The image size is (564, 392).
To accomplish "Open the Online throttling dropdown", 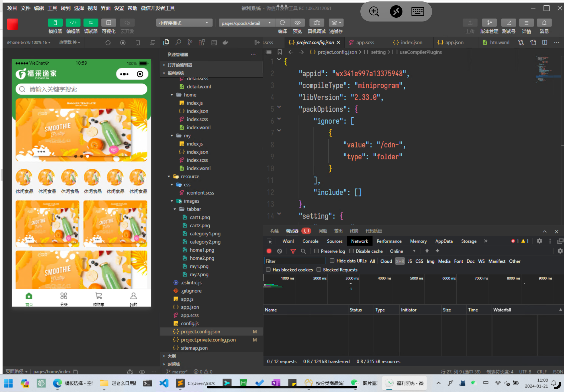I will [402, 251].
